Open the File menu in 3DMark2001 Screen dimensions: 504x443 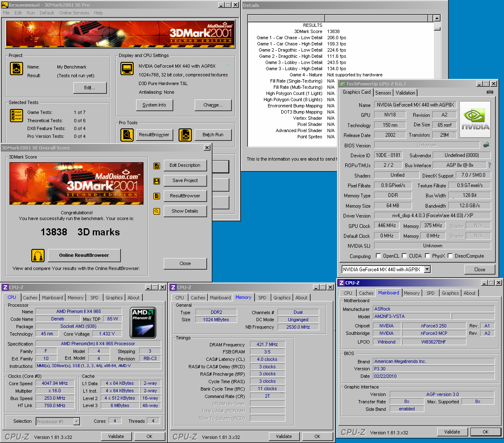coord(7,13)
